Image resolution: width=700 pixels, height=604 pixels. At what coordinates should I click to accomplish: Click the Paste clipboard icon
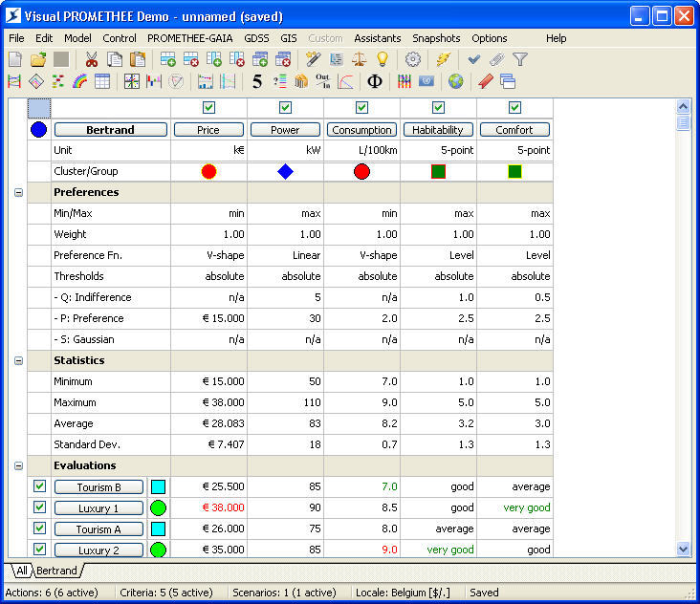[138, 59]
